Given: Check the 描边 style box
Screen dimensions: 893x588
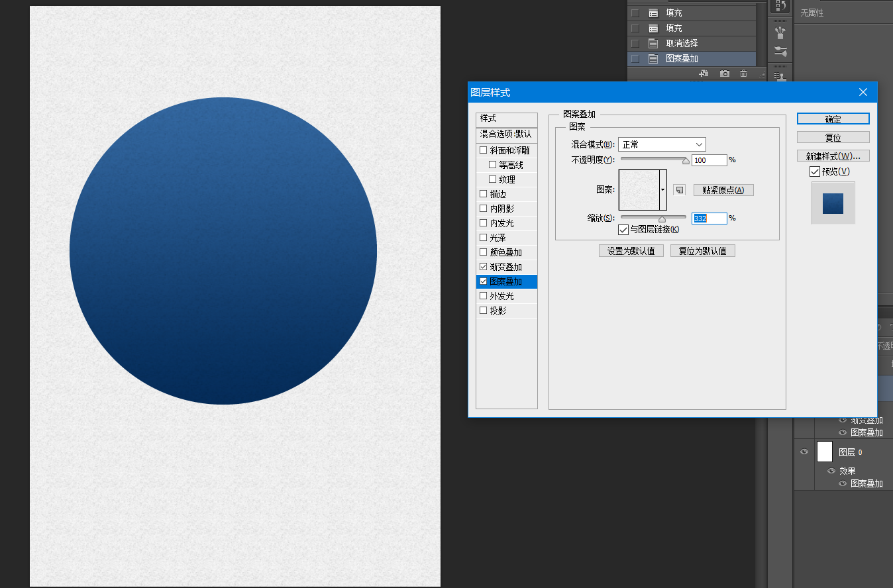Looking at the screenshot, I should pyautogui.click(x=483, y=194).
